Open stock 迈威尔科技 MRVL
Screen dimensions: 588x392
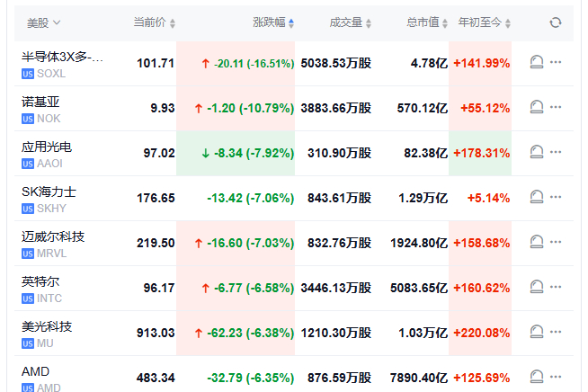(x=53, y=245)
